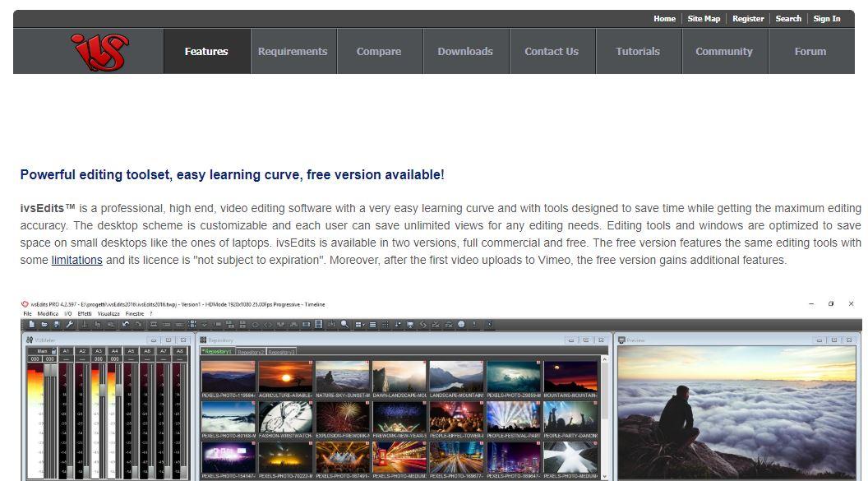Click the save disk toolbar icon
The height and width of the screenshot is (481, 868).
click(x=58, y=325)
